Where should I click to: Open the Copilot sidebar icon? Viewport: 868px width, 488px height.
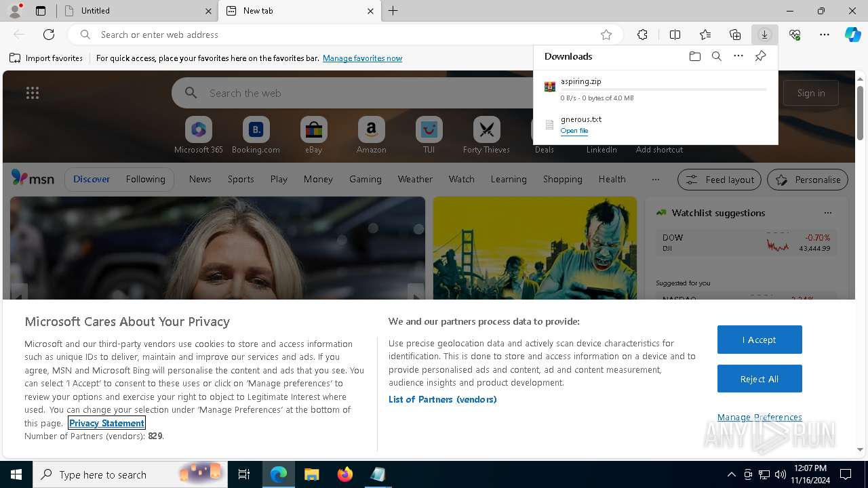(853, 35)
